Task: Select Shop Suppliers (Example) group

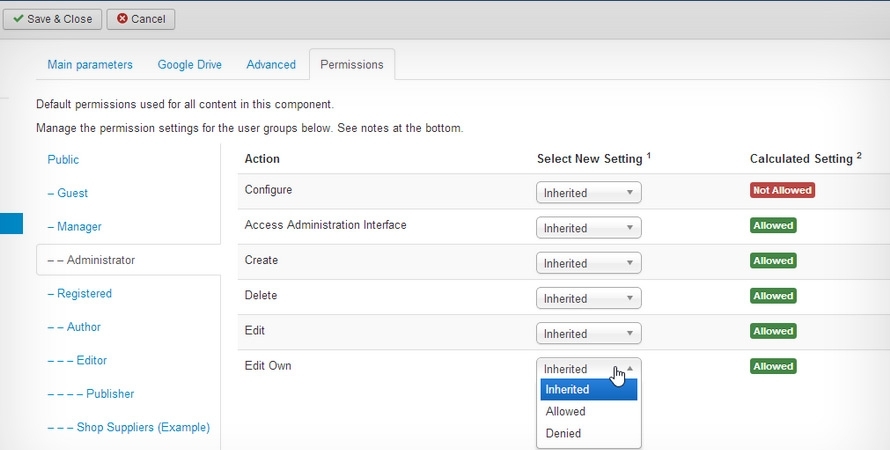Action: (128, 427)
